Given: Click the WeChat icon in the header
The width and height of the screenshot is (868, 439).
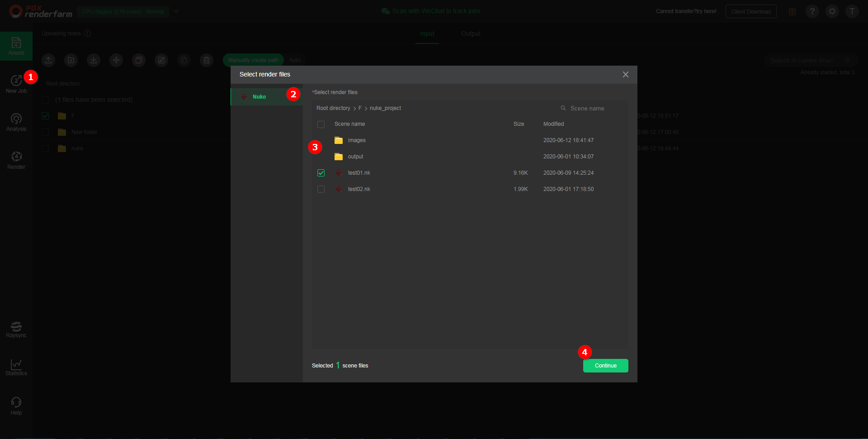Looking at the screenshot, I should click(x=385, y=11).
